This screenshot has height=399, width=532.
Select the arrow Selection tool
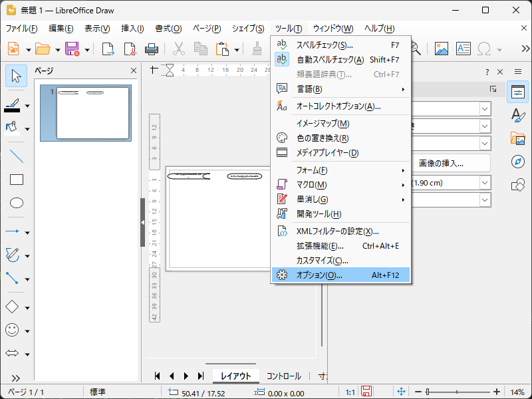coord(16,76)
